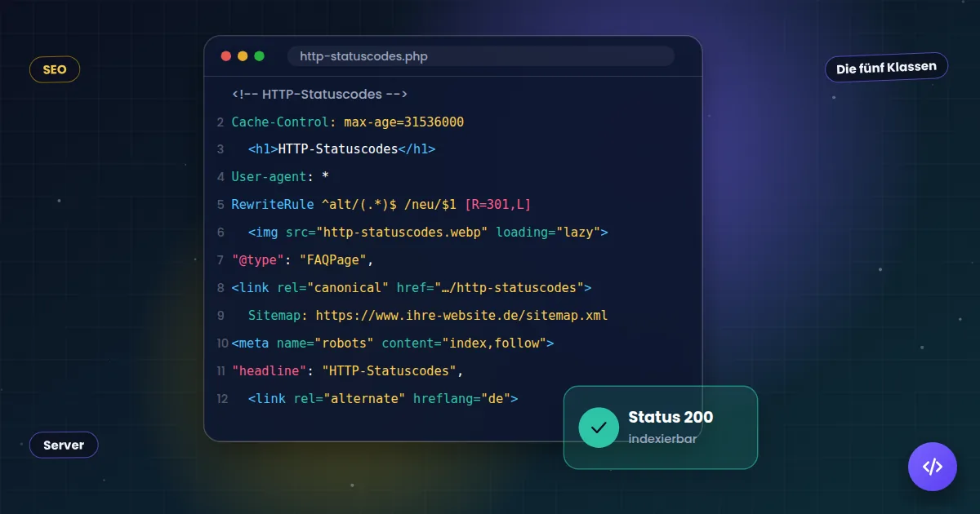Click the http-statuscodes.php filename bar
980x514 pixels.
click(480, 56)
